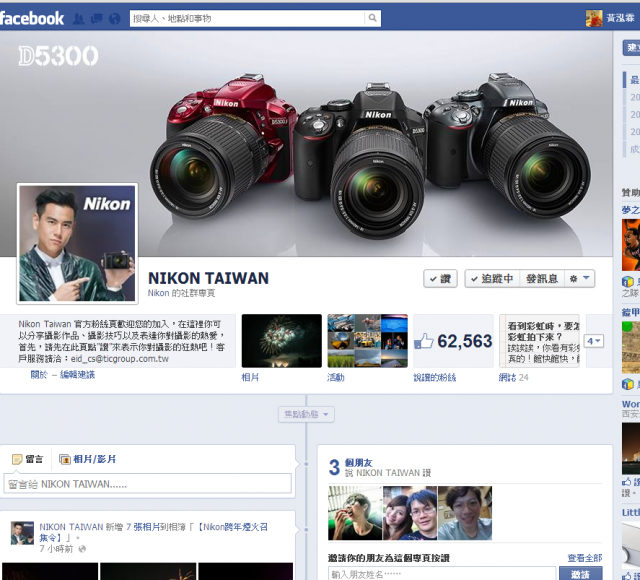Click the 編輯建議 suggest edits link
Screen dimensions: 640x580
78,375
